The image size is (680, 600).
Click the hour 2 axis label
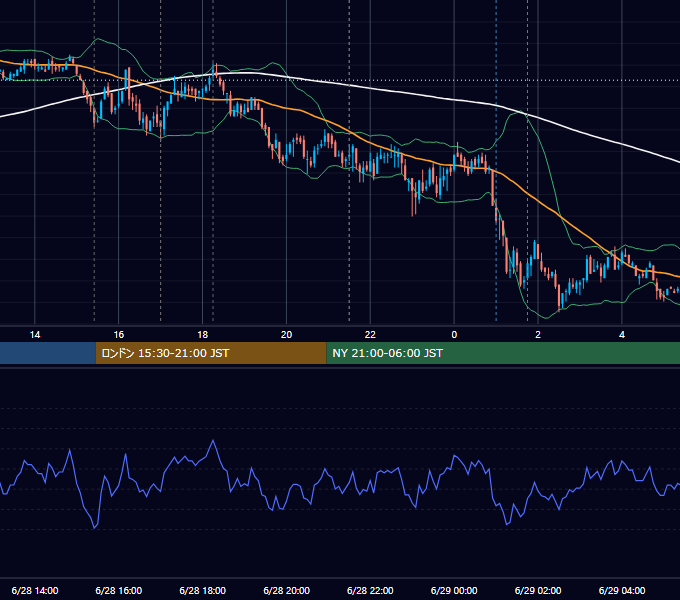pyautogui.click(x=538, y=335)
